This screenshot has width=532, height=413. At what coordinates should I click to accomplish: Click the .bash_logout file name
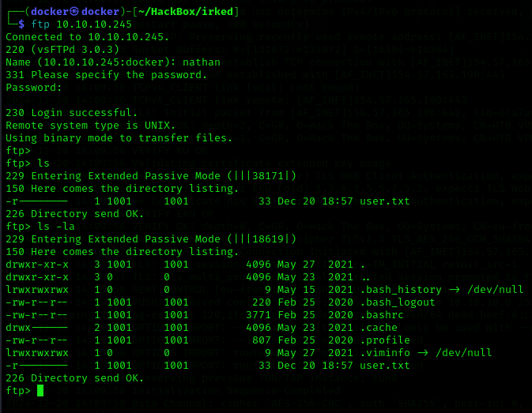click(398, 302)
